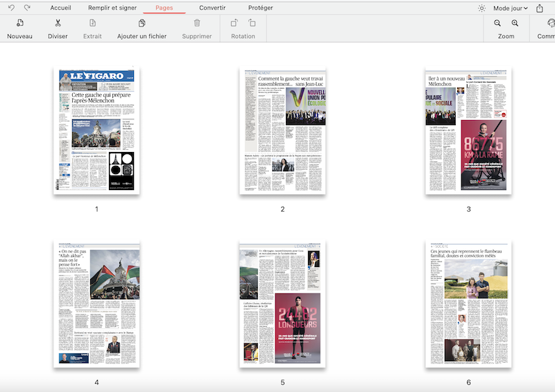Open the Remplir et signer tab
The width and height of the screenshot is (555, 392).
[112, 8]
